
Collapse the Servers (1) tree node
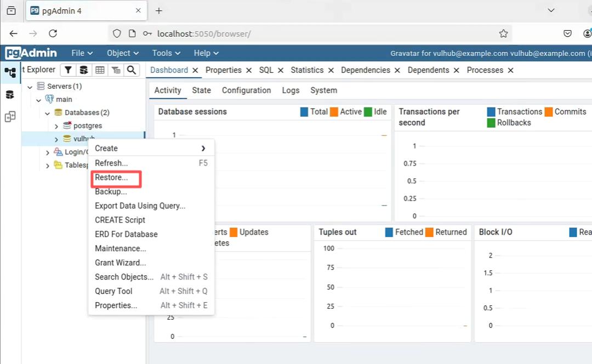coord(30,87)
